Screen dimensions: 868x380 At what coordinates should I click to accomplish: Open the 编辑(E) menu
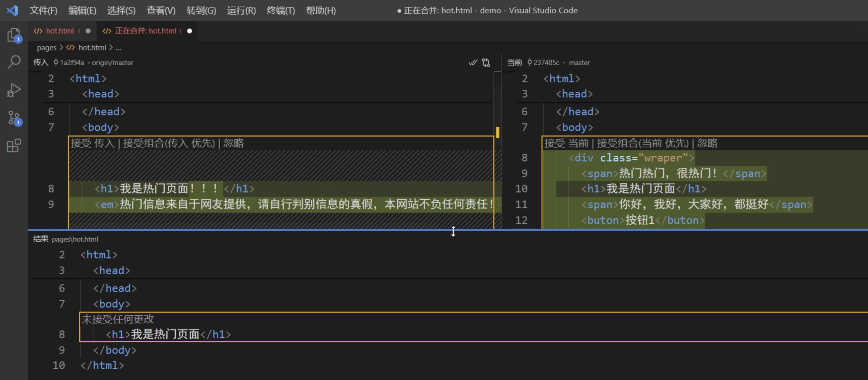(82, 10)
